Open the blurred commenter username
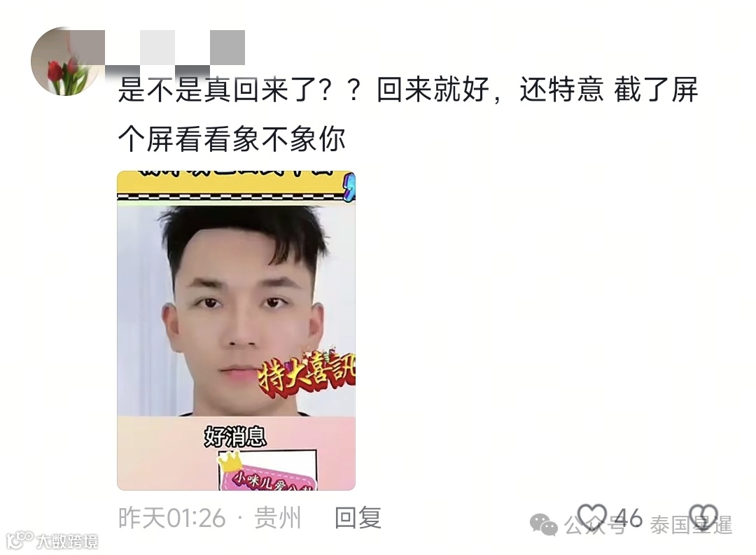 pyautogui.click(x=175, y=48)
